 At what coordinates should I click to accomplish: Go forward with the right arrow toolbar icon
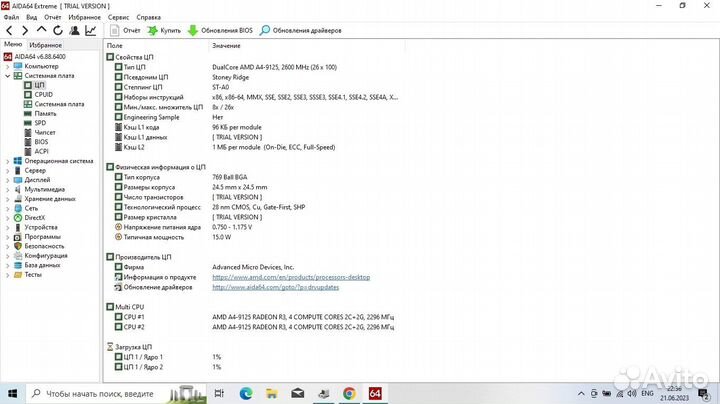coord(25,31)
